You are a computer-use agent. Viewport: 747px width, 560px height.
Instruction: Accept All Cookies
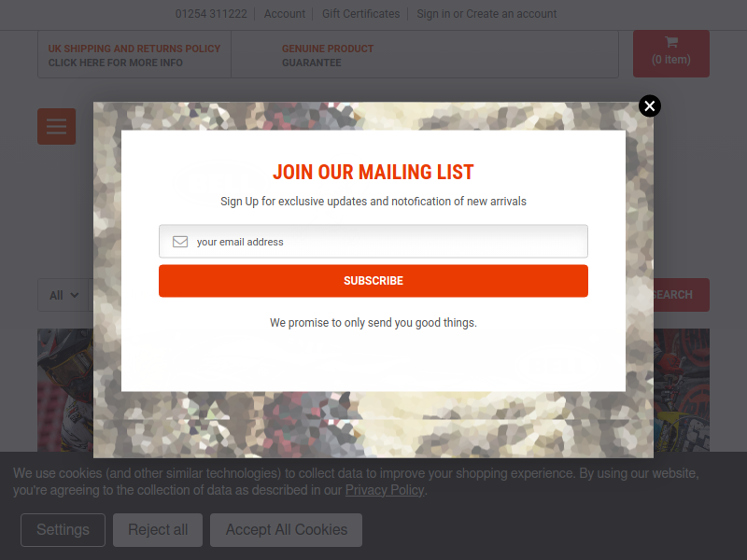click(287, 529)
